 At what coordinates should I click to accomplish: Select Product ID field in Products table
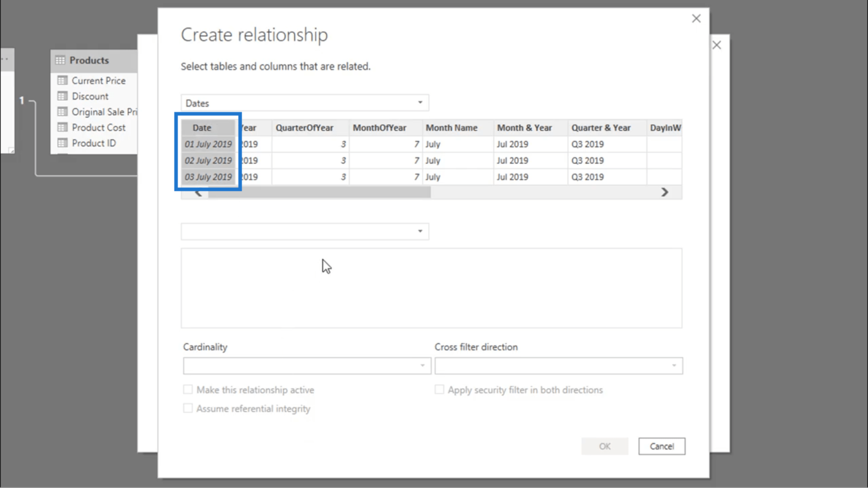pyautogui.click(x=94, y=143)
